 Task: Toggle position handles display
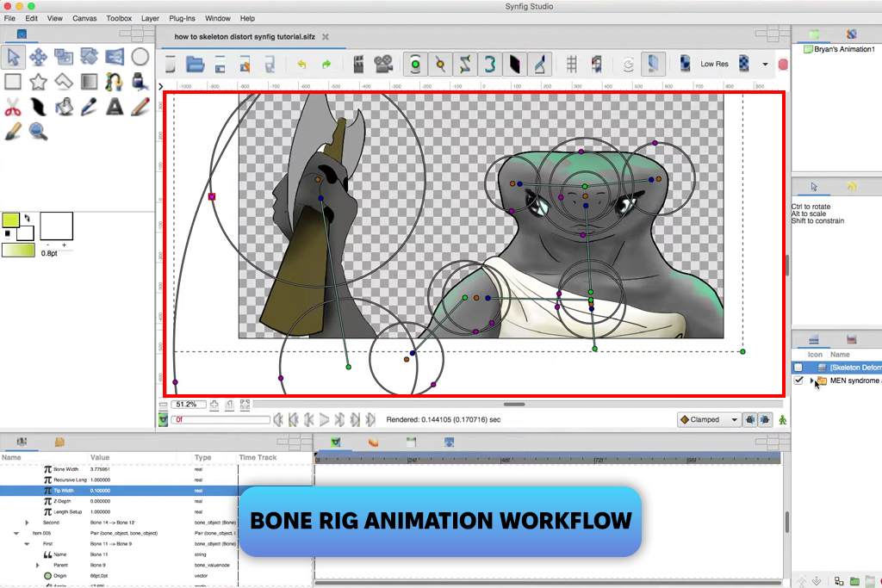pos(415,64)
